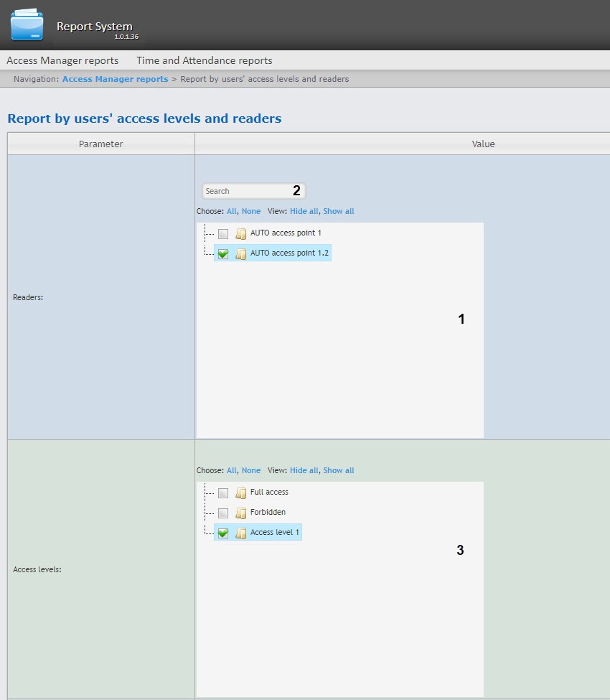Click folder icon next to Access level 1
Screen dimensions: 610x700
[x=241, y=533]
